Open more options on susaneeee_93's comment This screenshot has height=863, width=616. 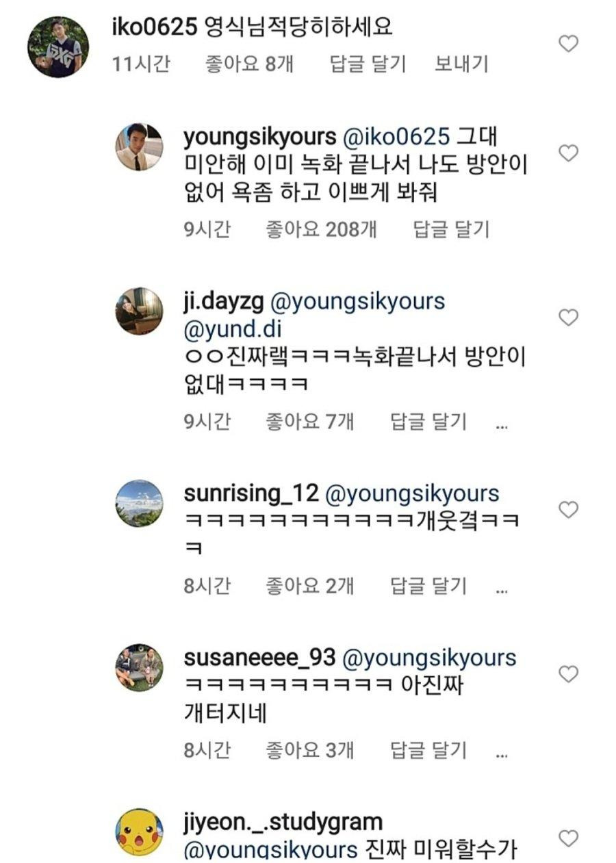coord(501,753)
